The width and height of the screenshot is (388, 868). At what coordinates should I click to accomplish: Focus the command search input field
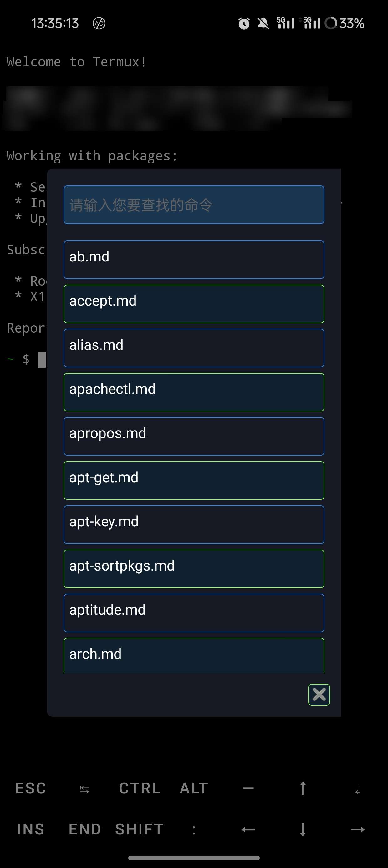pos(194,204)
